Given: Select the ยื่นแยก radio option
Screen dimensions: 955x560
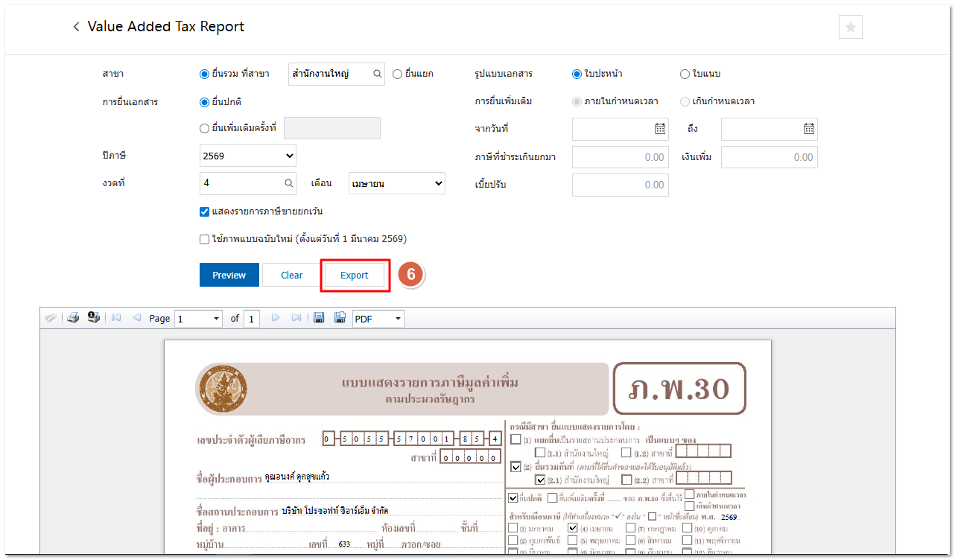Looking at the screenshot, I should (x=398, y=74).
